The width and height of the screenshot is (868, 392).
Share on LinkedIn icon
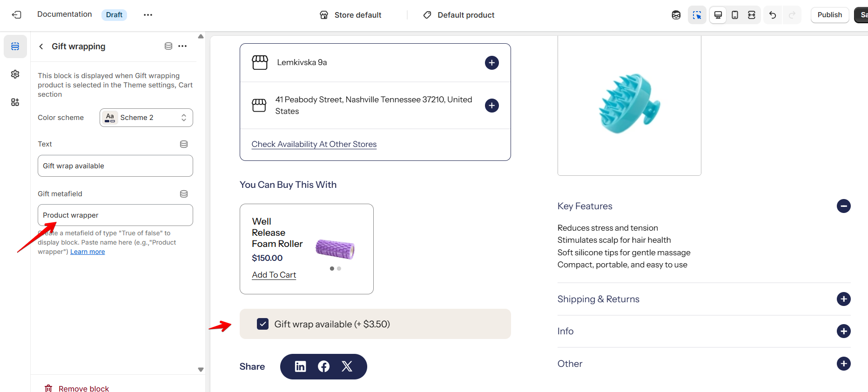coord(301,366)
